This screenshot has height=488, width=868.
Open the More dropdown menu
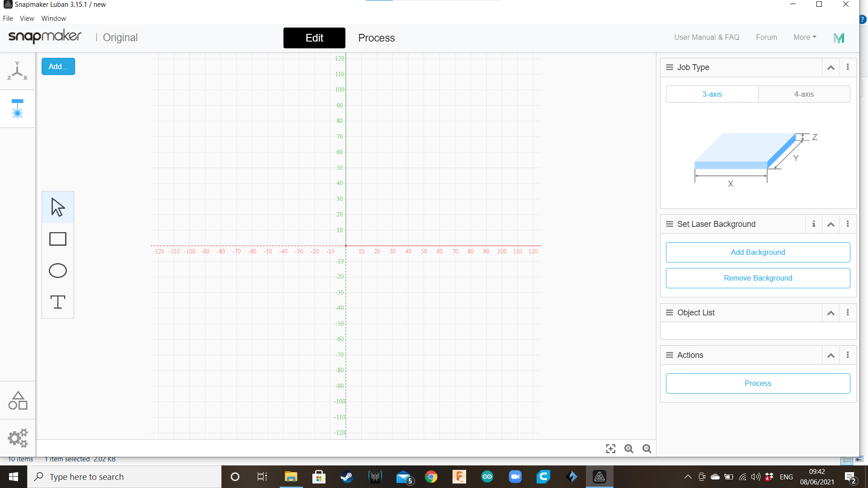(x=805, y=38)
